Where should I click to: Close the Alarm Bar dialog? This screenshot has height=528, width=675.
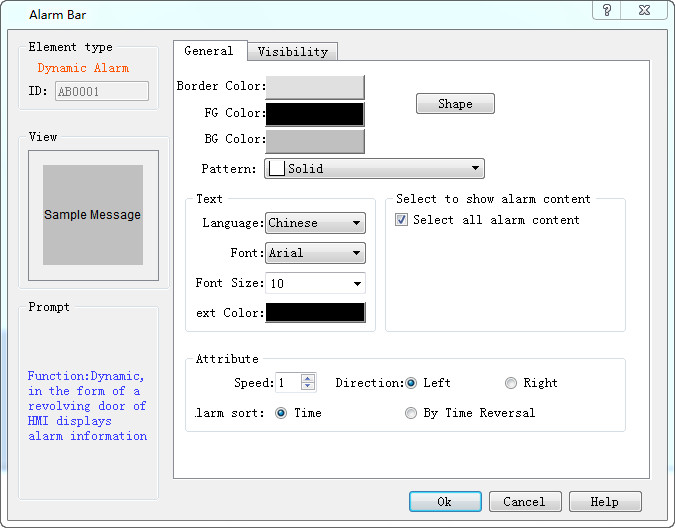[x=644, y=10]
